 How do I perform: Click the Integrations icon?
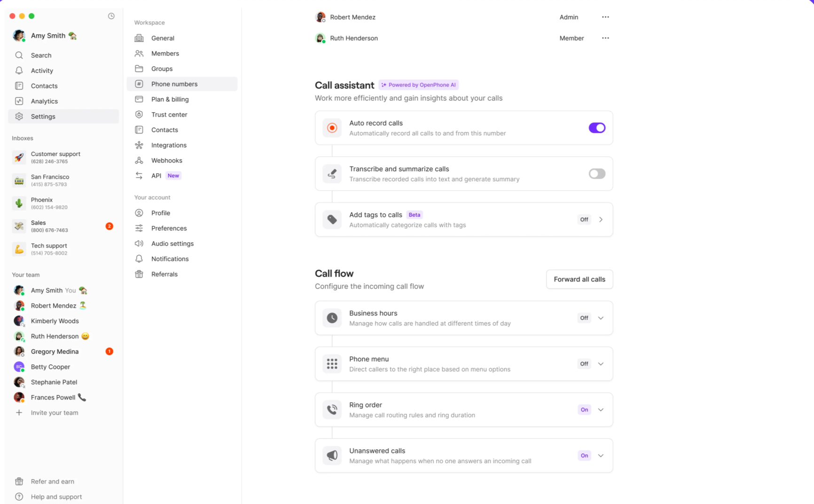tap(139, 145)
